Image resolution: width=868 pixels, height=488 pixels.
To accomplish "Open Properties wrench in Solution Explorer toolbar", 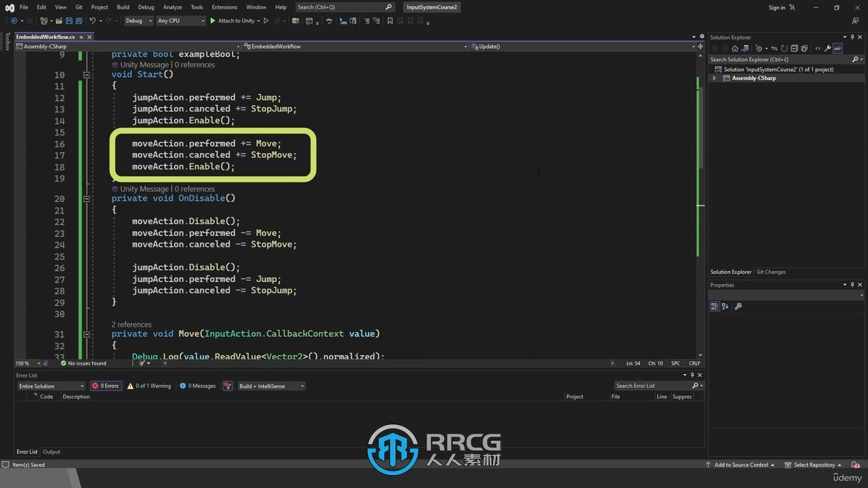I will point(828,49).
